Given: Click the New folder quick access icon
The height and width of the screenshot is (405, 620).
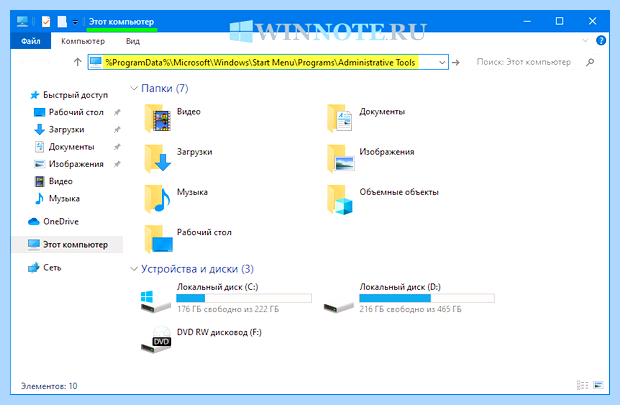Looking at the screenshot, I should pyautogui.click(x=62, y=21).
